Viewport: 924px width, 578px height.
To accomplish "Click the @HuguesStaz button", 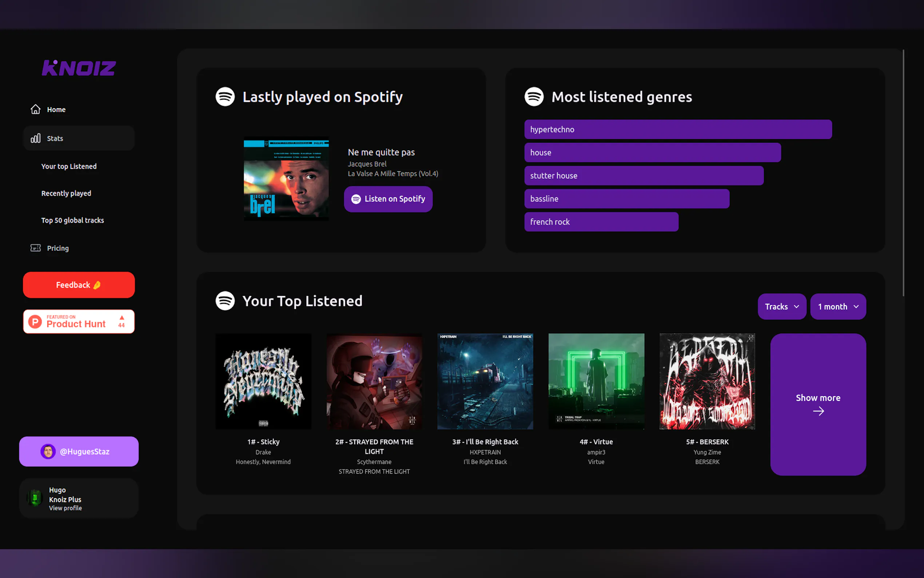I will [x=79, y=451].
